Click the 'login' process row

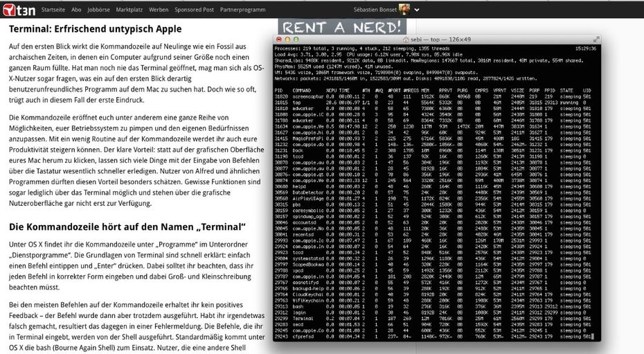click(x=433, y=312)
